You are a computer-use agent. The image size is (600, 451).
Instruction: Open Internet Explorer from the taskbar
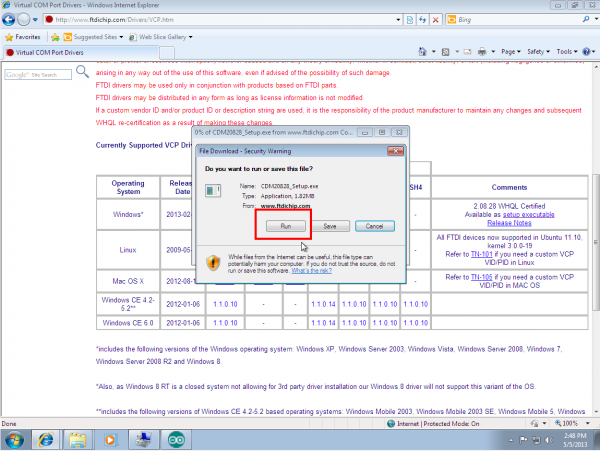click(x=46, y=438)
